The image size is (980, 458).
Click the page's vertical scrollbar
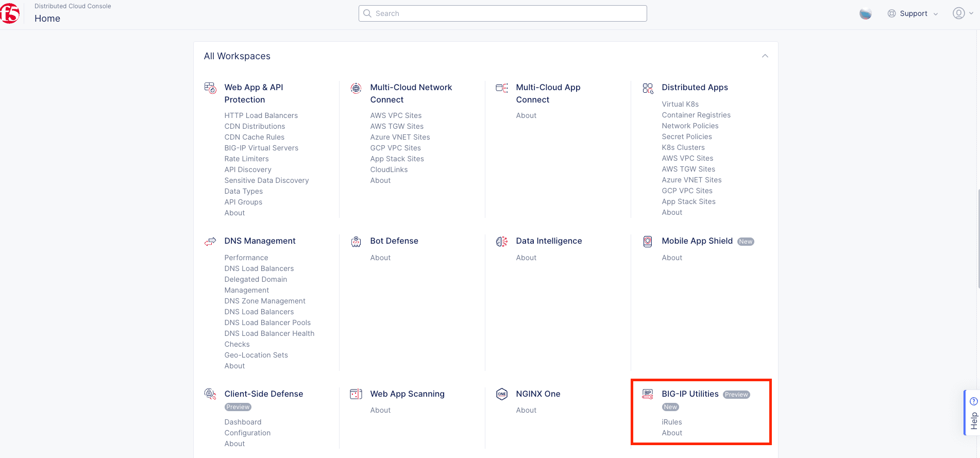point(978,238)
